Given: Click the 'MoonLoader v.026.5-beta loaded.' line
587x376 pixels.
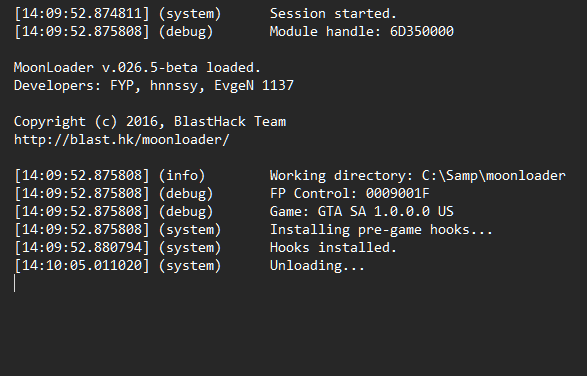Looking at the screenshot, I should coord(137,68).
